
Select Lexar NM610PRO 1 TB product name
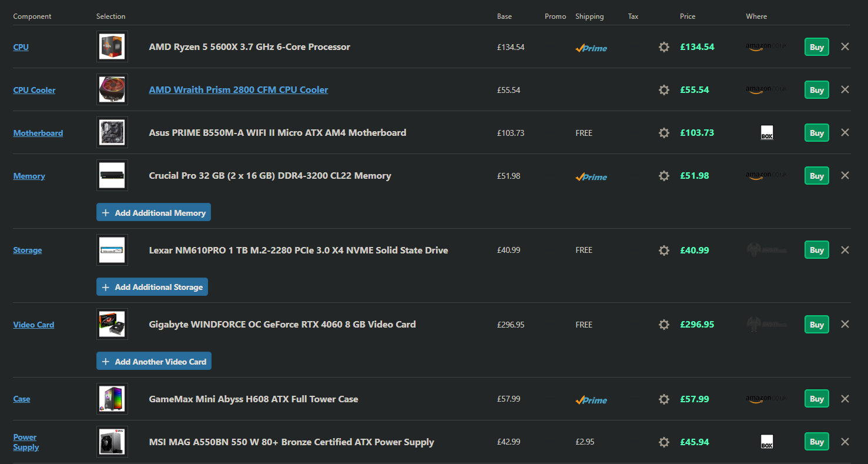tap(299, 250)
